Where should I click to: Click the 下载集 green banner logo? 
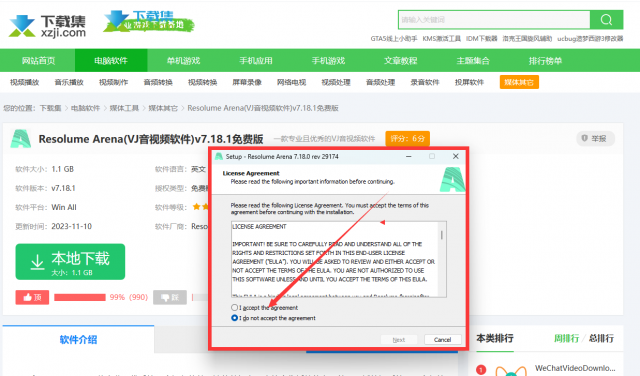pyautogui.click(x=149, y=22)
